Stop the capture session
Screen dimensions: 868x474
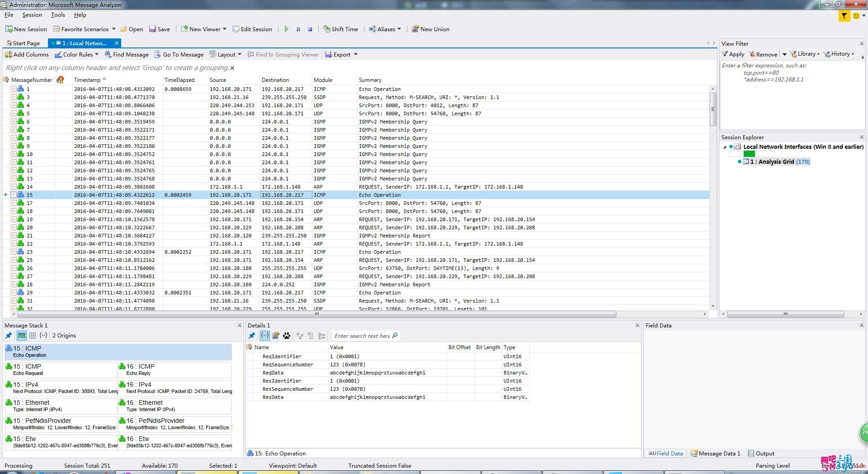[x=310, y=29]
